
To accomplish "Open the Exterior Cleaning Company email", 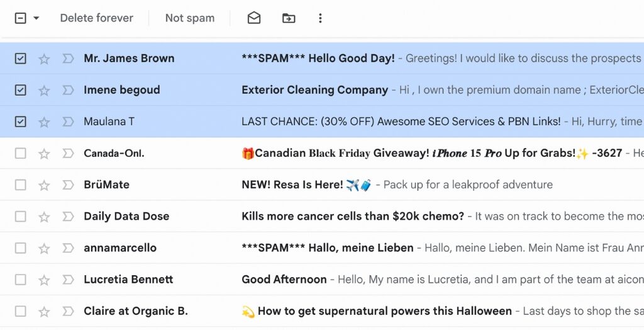I will coord(314,90).
